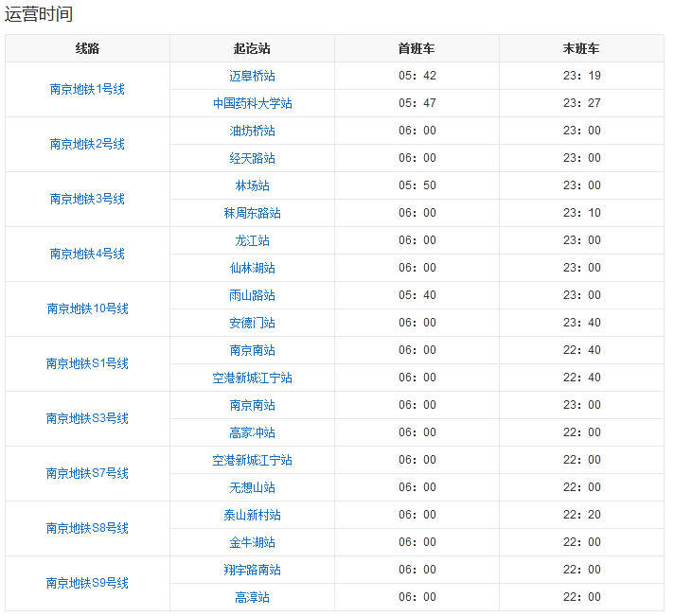Select the first train time 05:42

[417, 76]
